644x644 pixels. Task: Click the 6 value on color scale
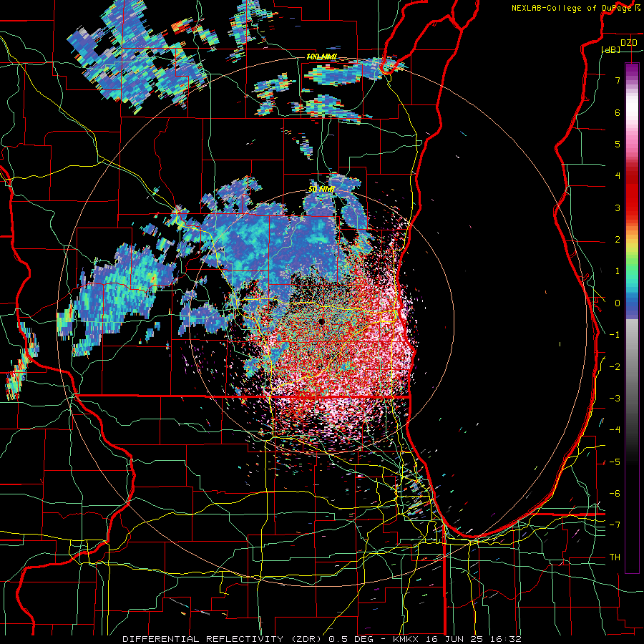pos(618,112)
